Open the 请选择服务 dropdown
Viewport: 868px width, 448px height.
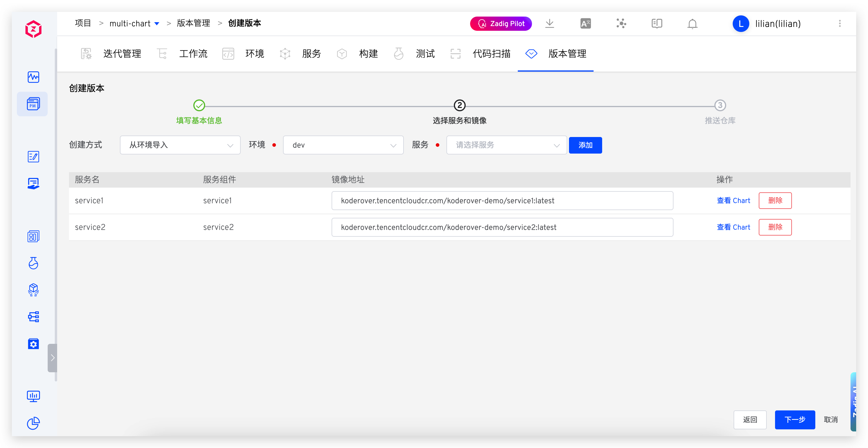point(506,145)
